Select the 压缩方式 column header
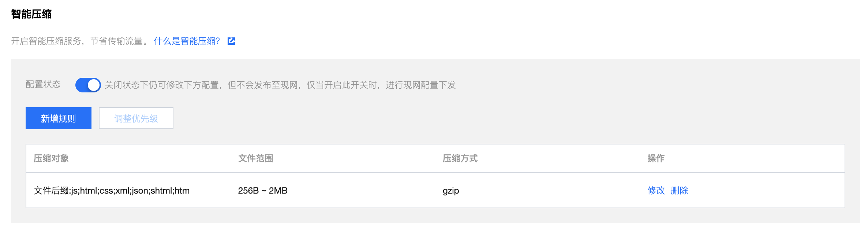 (460, 158)
